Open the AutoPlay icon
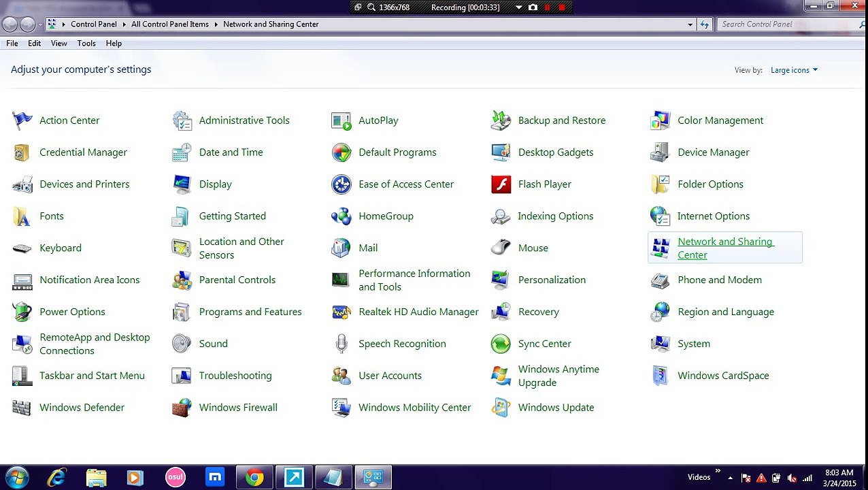 tap(341, 120)
